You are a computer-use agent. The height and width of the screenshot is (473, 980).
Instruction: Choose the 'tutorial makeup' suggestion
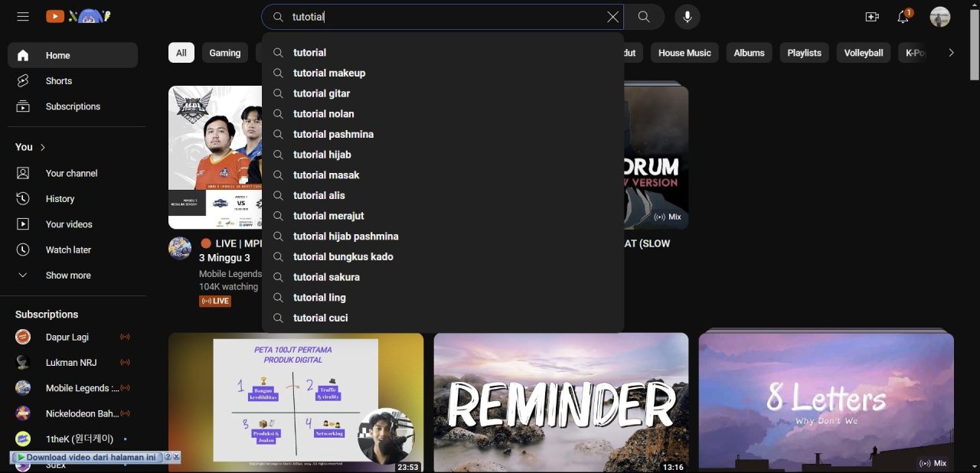tap(329, 73)
